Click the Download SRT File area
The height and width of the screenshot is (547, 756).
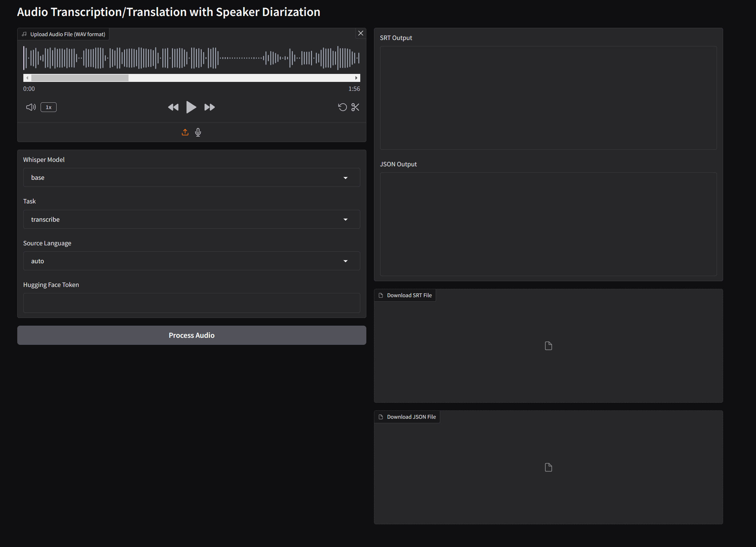[x=548, y=346]
